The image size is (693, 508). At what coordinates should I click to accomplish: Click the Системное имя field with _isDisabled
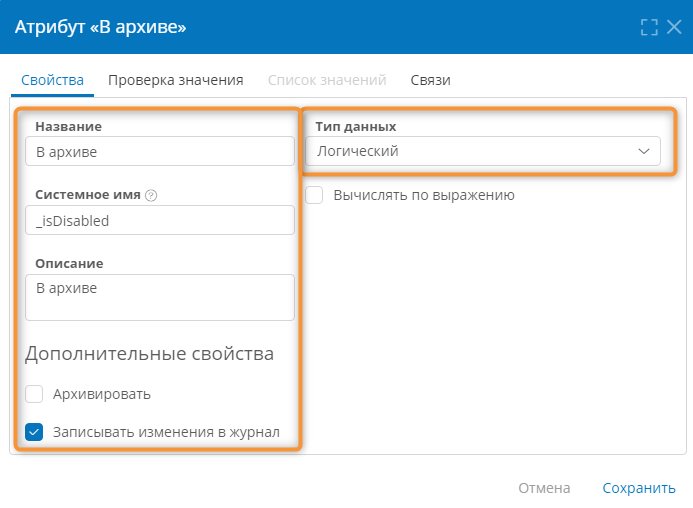click(x=160, y=220)
